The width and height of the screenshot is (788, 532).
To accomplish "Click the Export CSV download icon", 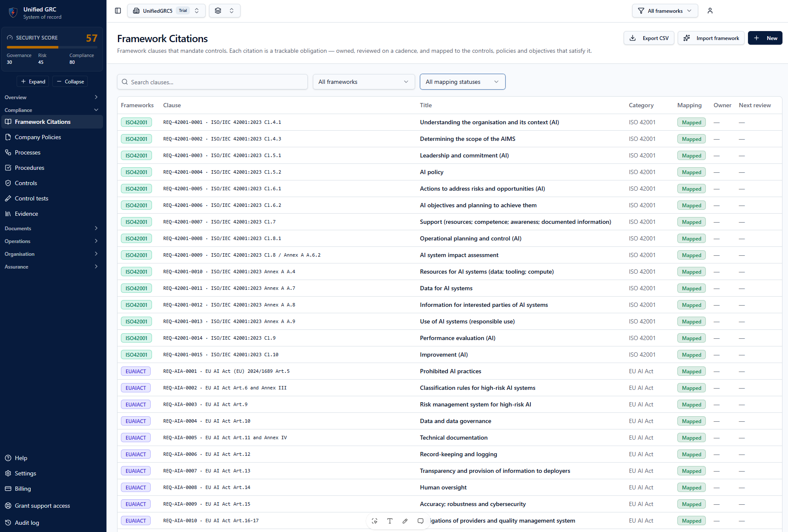I will pos(633,38).
